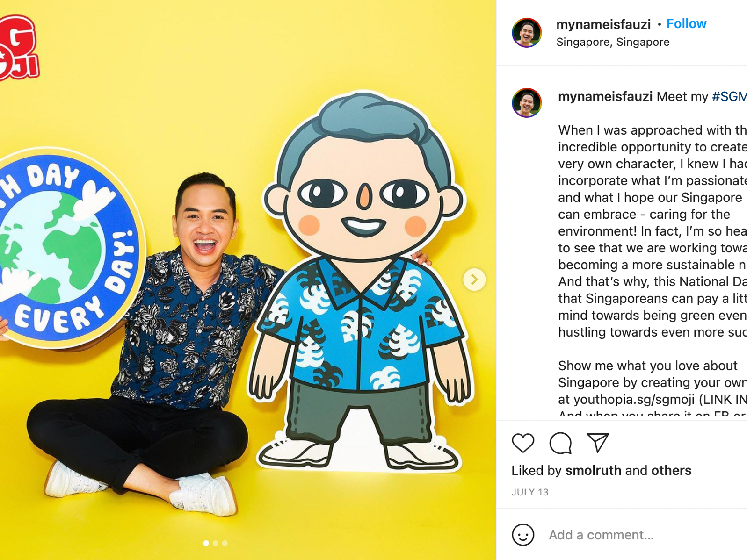Open avatar beside the caption
This screenshot has height=560, width=747.
pyautogui.click(x=527, y=103)
